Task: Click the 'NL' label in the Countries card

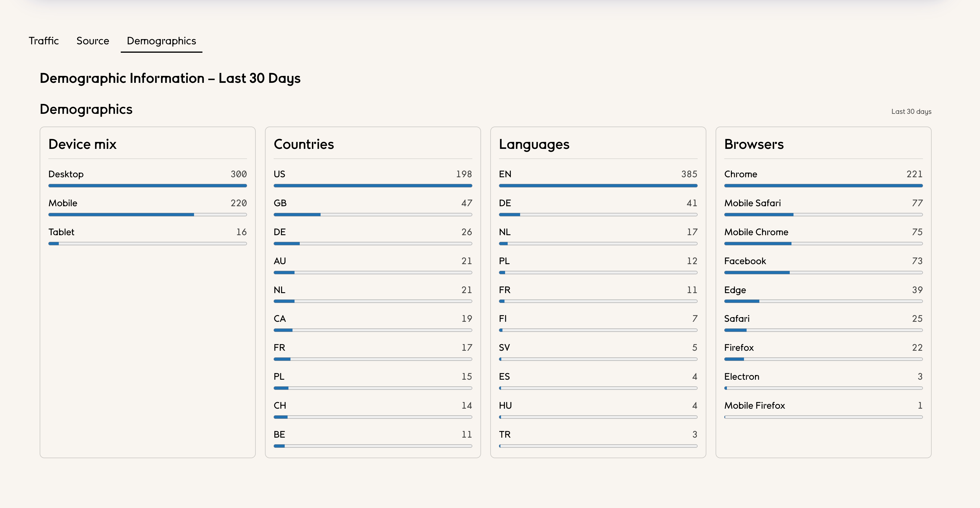Action: point(279,290)
